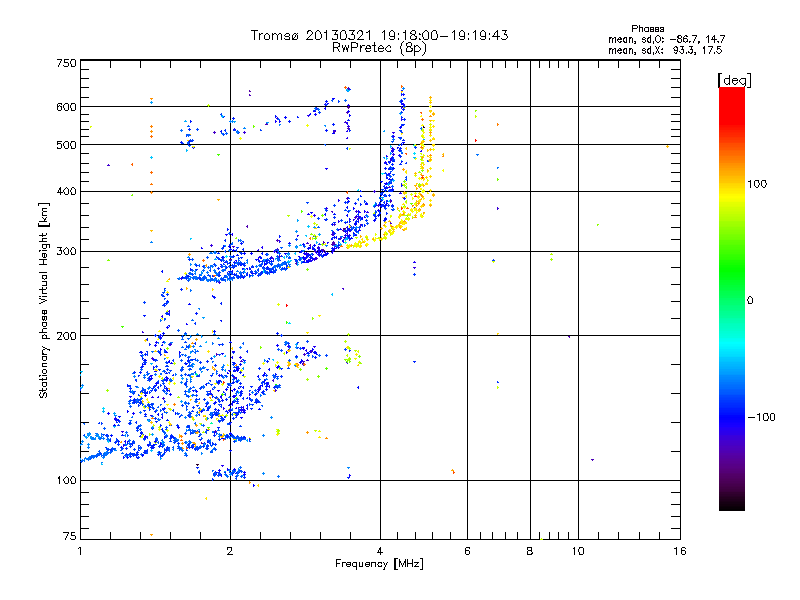Click the y-axis tick label '100'

pos(67,480)
